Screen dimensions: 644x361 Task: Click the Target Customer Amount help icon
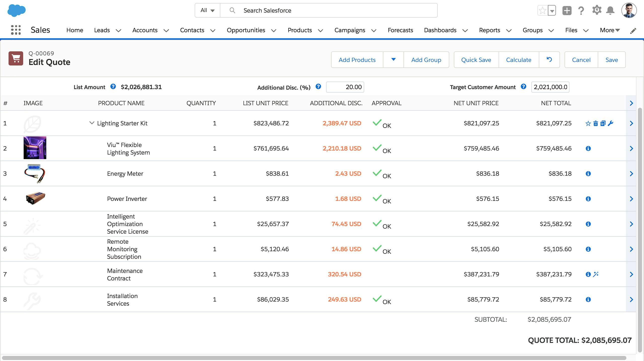pos(524,87)
